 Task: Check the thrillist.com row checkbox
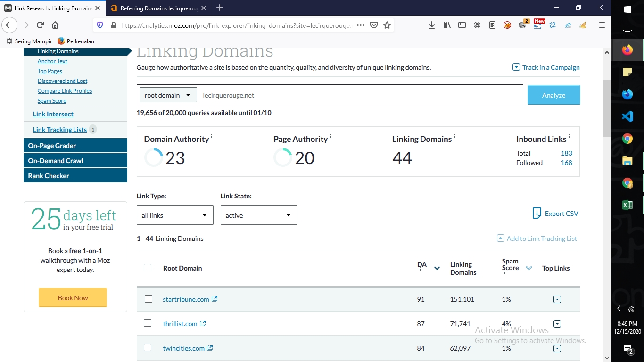coord(148,323)
